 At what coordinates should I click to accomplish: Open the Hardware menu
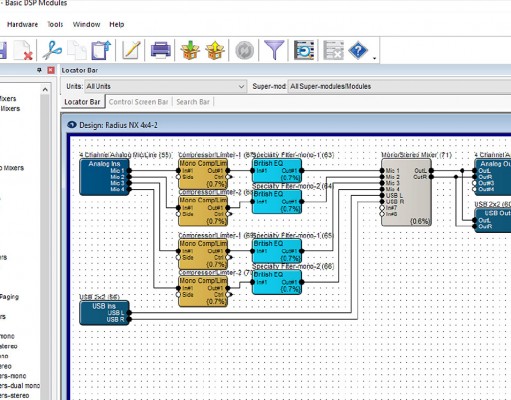[22, 24]
